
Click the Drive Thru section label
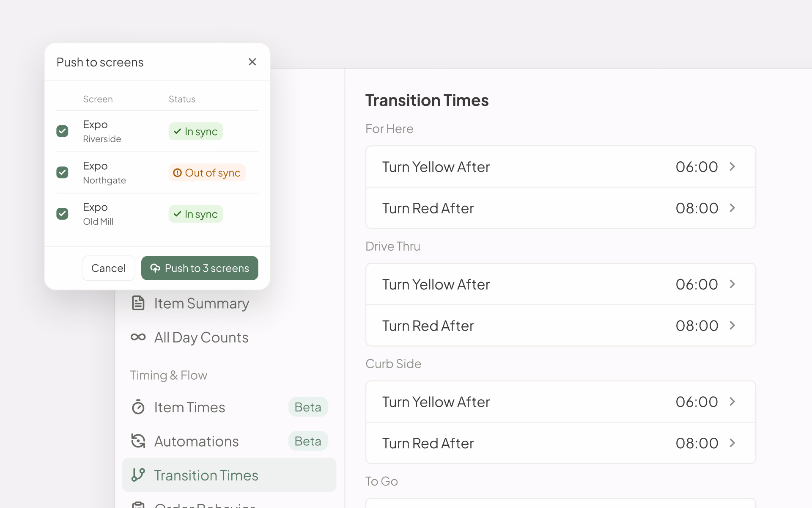pyautogui.click(x=392, y=246)
